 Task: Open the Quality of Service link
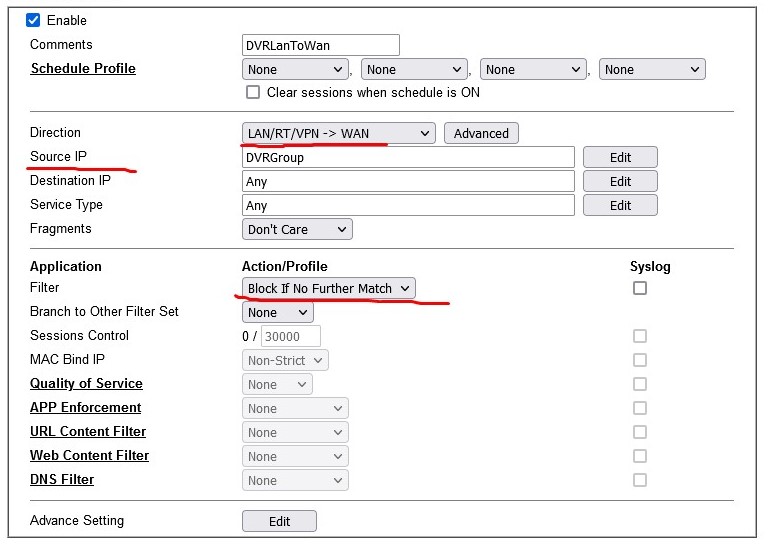86,384
